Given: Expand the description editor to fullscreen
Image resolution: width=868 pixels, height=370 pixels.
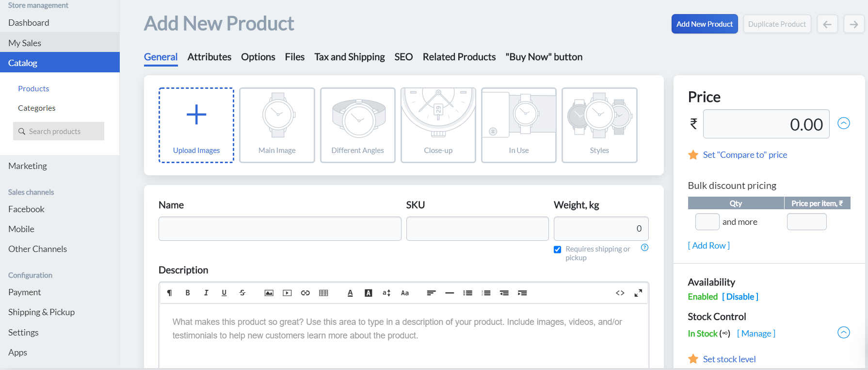Looking at the screenshot, I should tap(638, 293).
